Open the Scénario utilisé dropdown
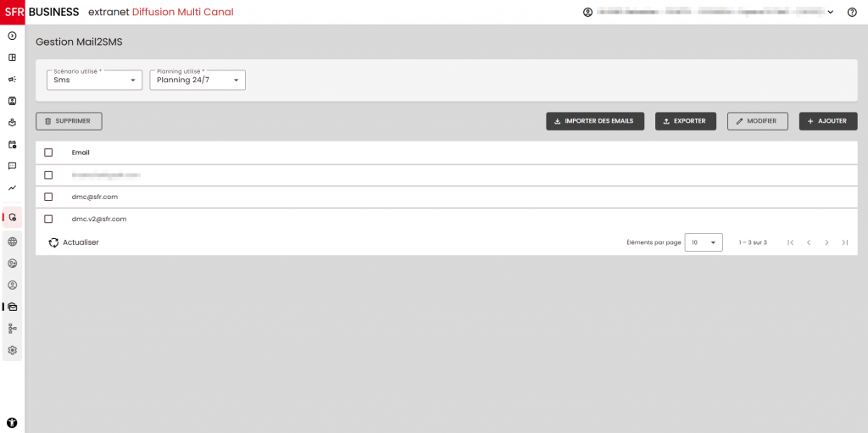Image resolution: width=868 pixels, height=433 pixels. pos(94,80)
